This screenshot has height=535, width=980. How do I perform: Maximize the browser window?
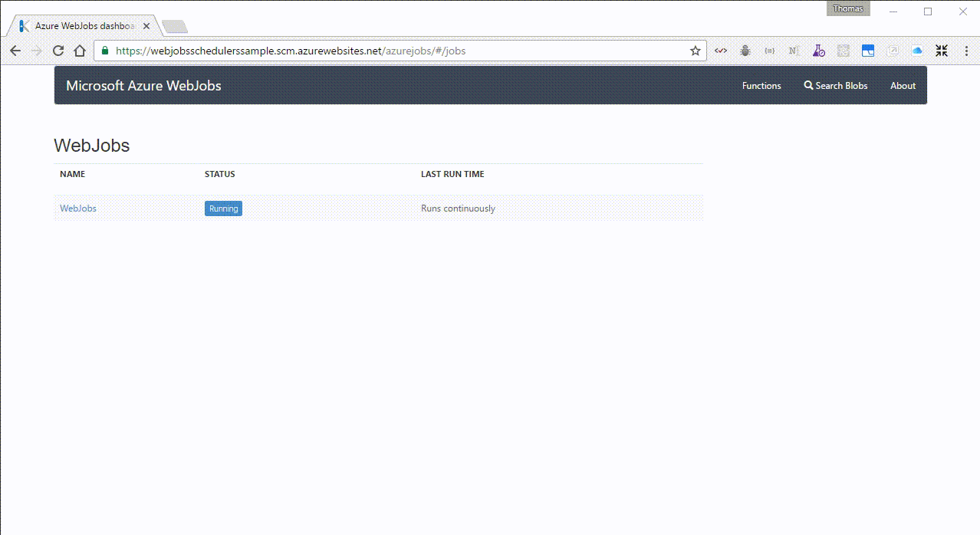click(928, 11)
